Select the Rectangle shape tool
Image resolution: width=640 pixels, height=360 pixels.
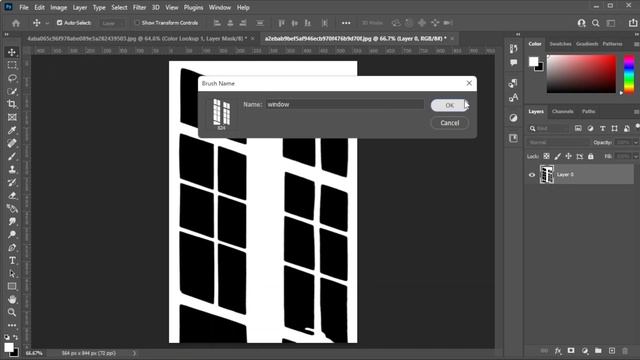[x=12, y=287]
